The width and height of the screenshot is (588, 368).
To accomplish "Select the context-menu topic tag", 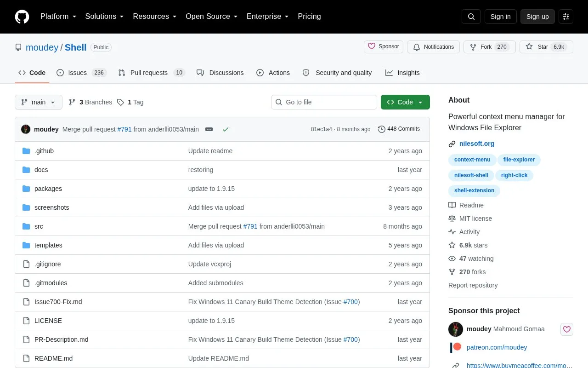I will coord(472,160).
